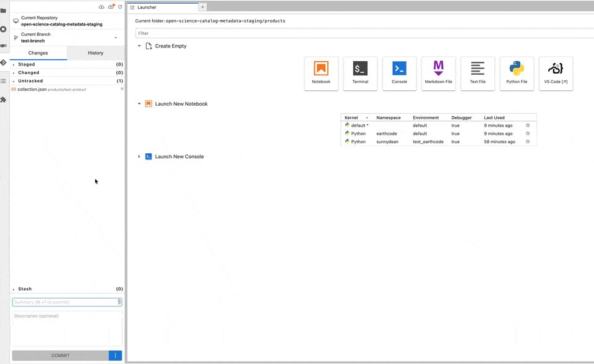Viewport: 594px width, 364px height.
Task: Launch a new Terminal
Action: [x=360, y=74]
